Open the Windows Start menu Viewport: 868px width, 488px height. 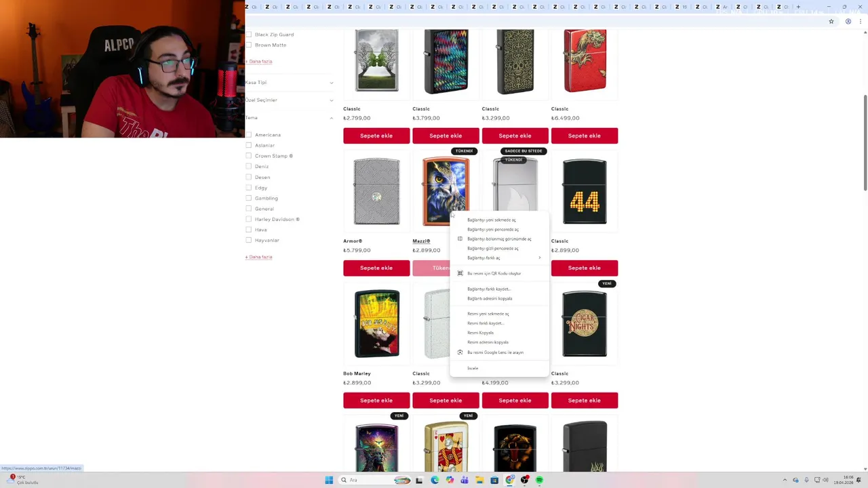point(329,480)
